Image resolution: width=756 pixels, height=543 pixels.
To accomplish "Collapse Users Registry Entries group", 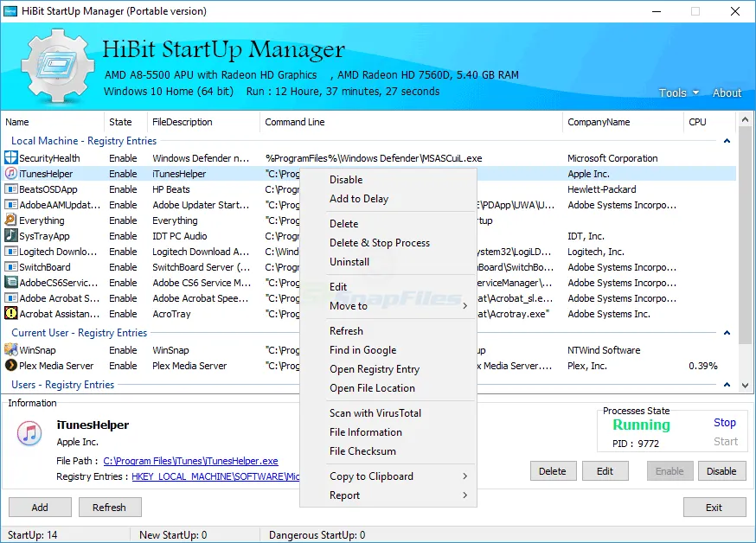I will (x=727, y=385).
